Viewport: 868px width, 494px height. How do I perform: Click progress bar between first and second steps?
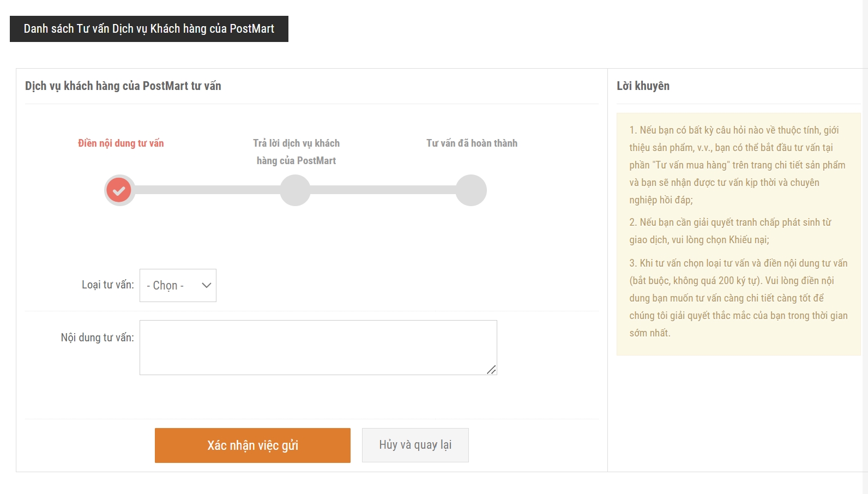tap(207, 190)
